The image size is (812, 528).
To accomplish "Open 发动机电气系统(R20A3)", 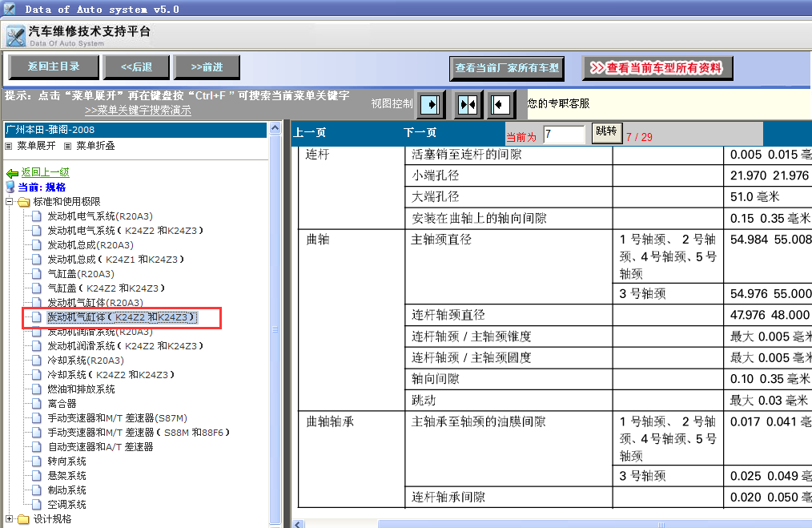I will [x=100, y=216].
